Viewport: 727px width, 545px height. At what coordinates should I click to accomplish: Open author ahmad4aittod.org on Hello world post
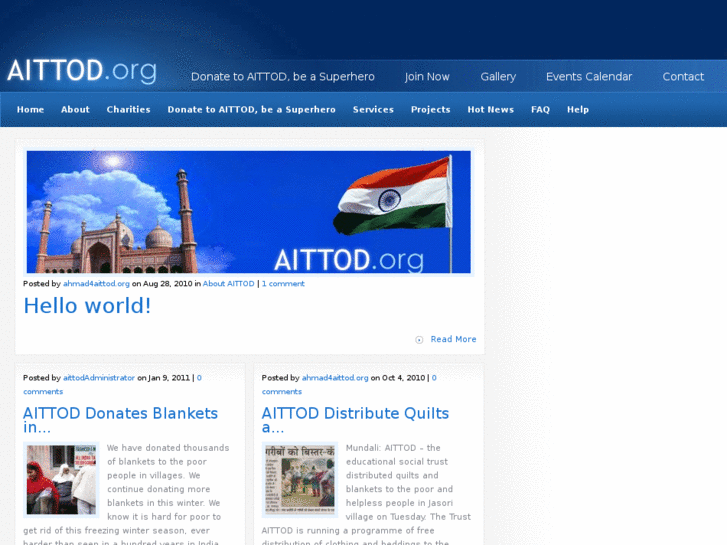click(96, 283)
